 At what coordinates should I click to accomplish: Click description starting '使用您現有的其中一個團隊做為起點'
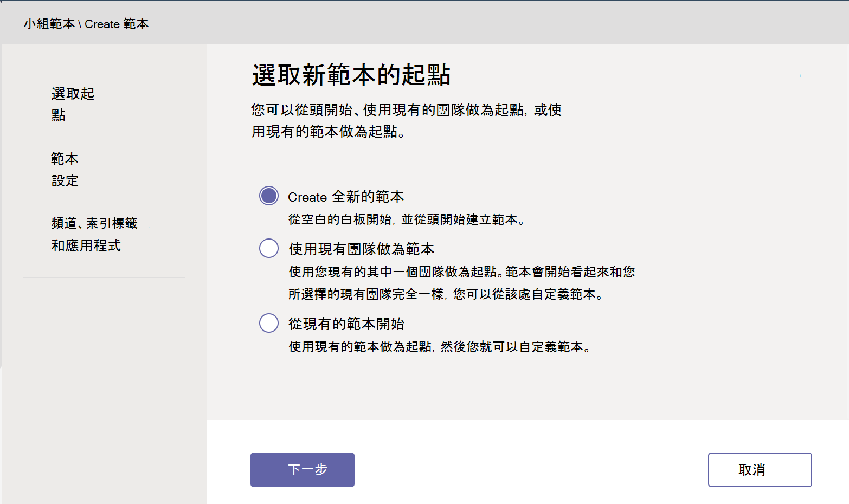point(461,283)
